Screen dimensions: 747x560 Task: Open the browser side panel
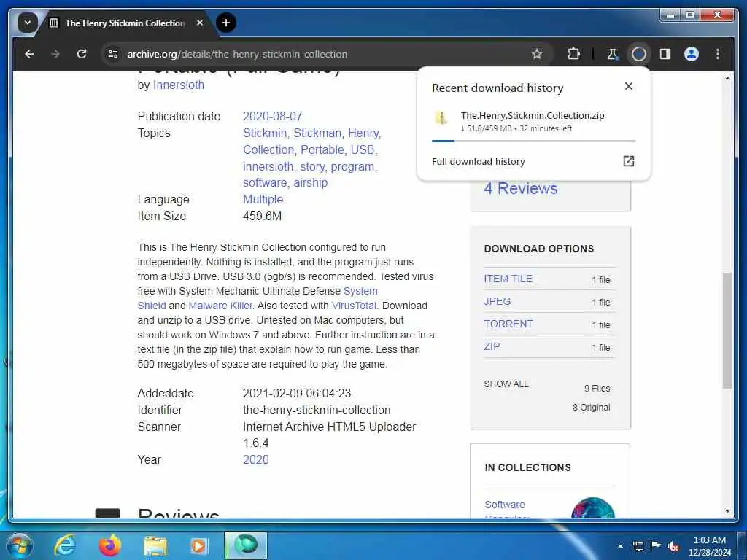pos(665,54)
